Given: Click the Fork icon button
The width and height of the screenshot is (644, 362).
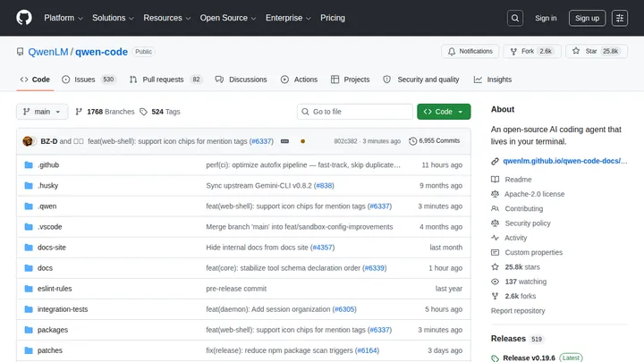Looking at the screenshot, I should (513, 51).
